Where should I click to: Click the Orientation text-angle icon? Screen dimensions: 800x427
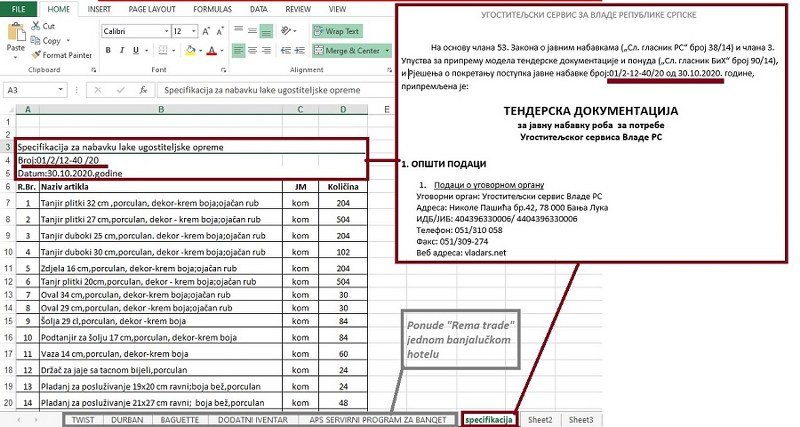(x=286, y=31)
